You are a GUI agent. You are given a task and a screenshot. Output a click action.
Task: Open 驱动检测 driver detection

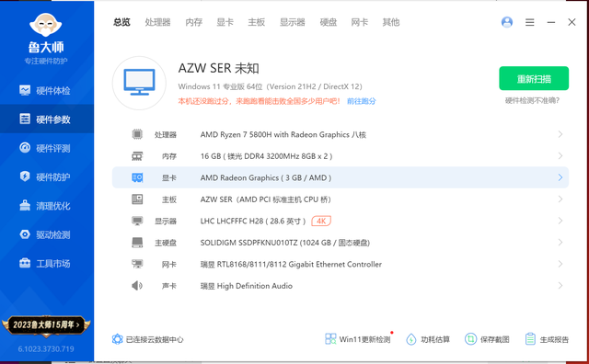click(x=45, y=234)
